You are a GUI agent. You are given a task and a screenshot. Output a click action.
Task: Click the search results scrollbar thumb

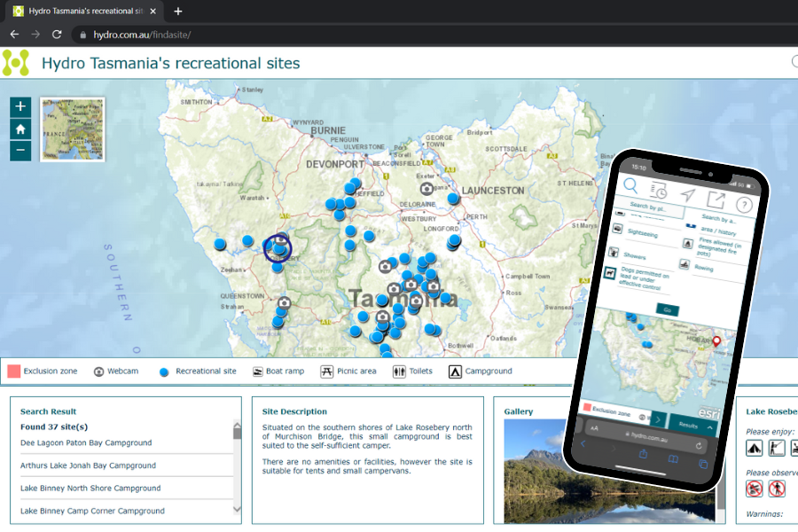point(237,434)
